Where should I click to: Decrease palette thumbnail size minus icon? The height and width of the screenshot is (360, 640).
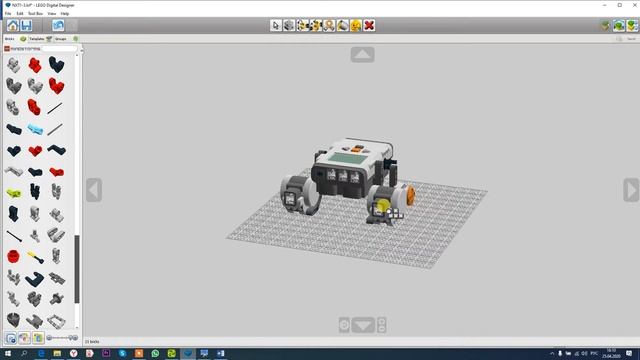49,338
